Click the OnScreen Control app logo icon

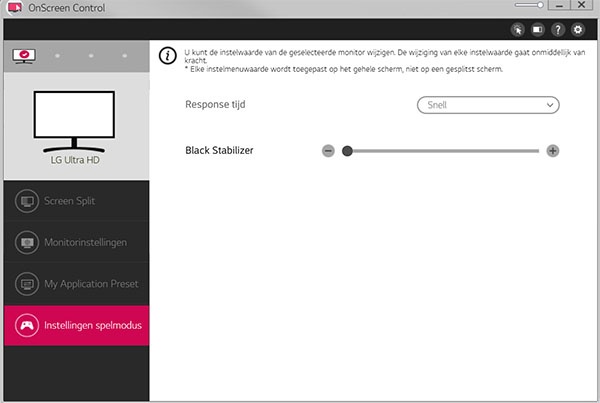(15, 7)
